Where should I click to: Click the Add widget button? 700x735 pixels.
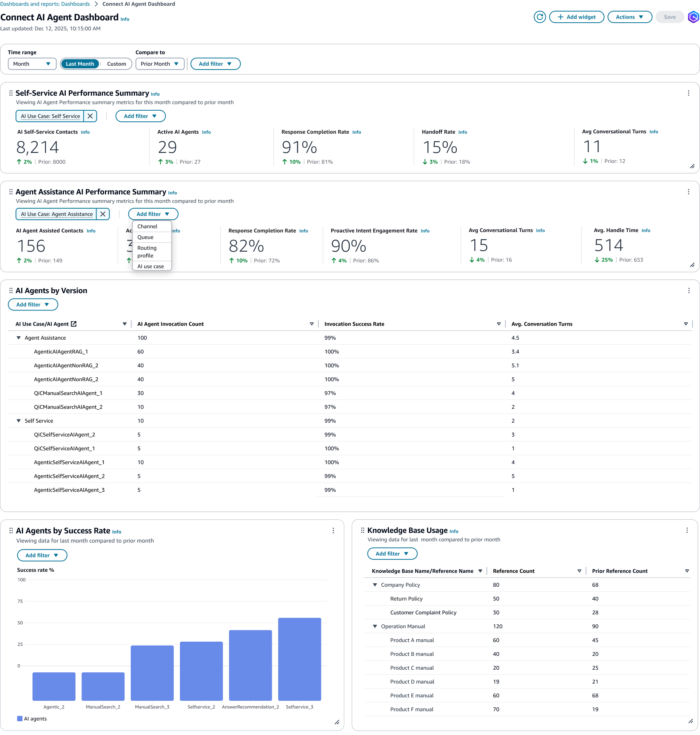click(x=576, y=17)
